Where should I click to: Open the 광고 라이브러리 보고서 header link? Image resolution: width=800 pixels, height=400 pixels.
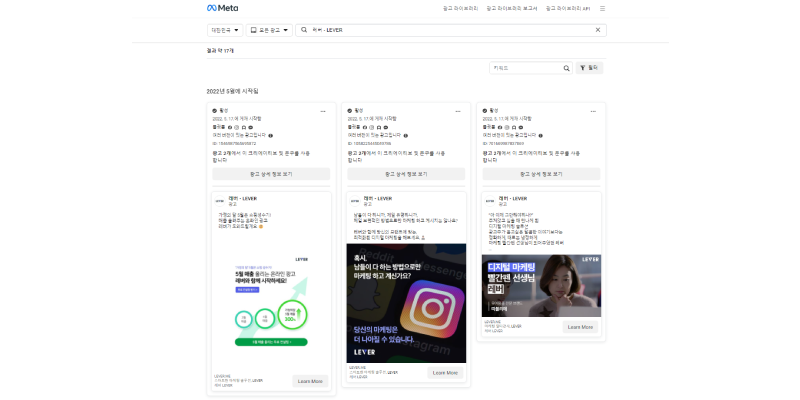tap(512, 9)
